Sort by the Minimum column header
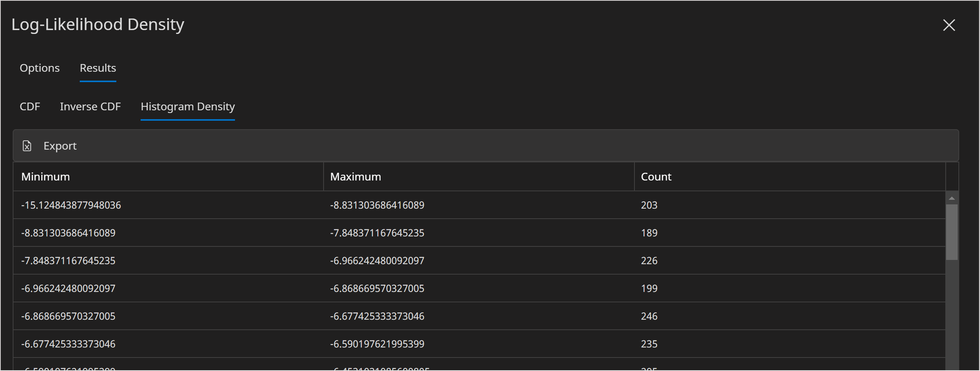 coord(45,177)
